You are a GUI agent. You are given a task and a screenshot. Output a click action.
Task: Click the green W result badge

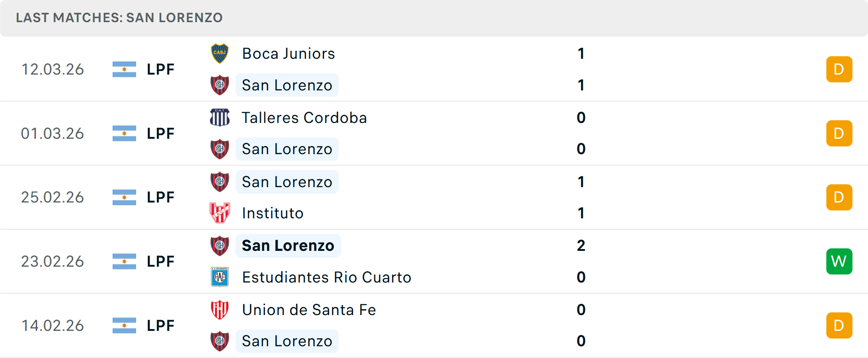[839, 261]
